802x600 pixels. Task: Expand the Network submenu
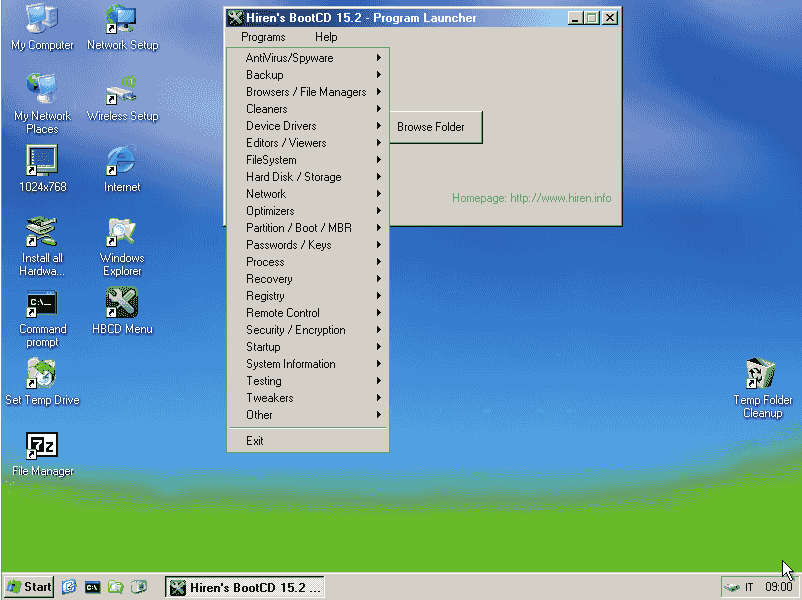click(308, 193)
